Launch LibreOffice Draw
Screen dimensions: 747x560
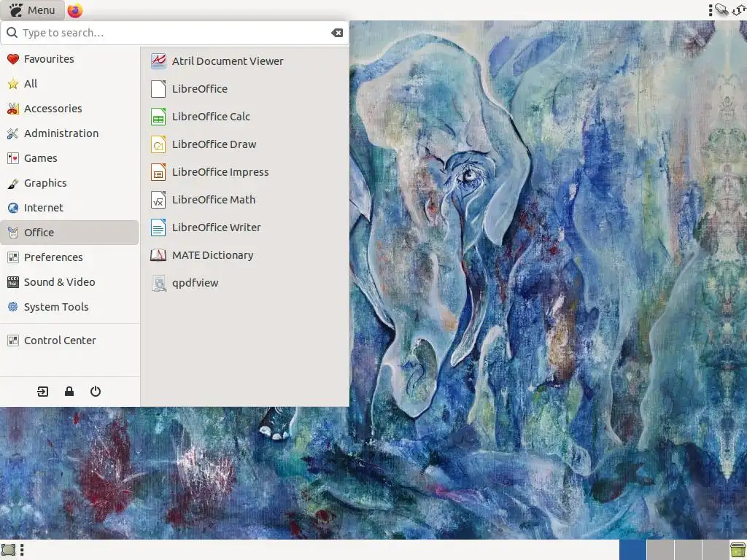(245, 144)
